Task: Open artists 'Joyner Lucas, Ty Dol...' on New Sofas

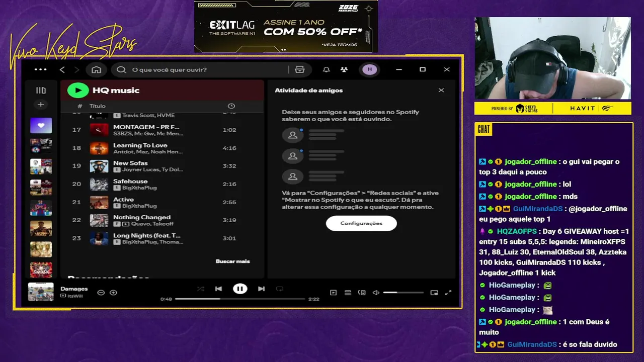Action: pyautogui.click(x=152, y=170)
